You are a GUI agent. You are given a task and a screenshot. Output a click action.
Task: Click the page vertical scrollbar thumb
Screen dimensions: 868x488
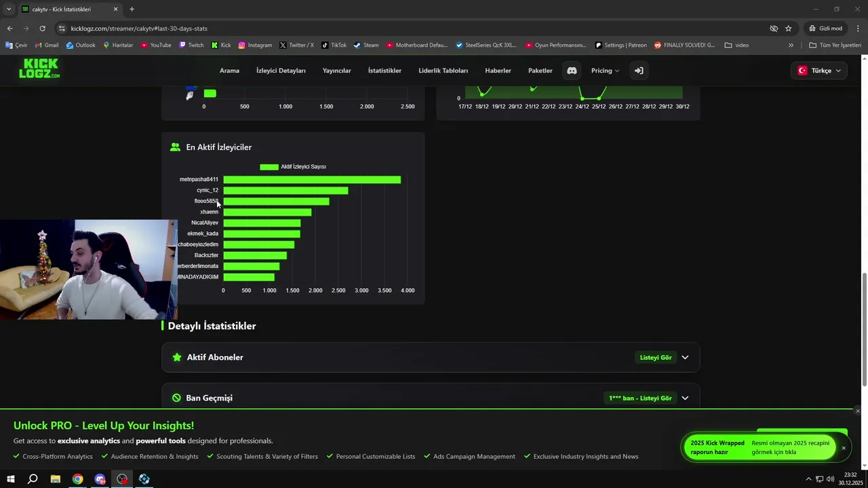[x=864, y=329]
